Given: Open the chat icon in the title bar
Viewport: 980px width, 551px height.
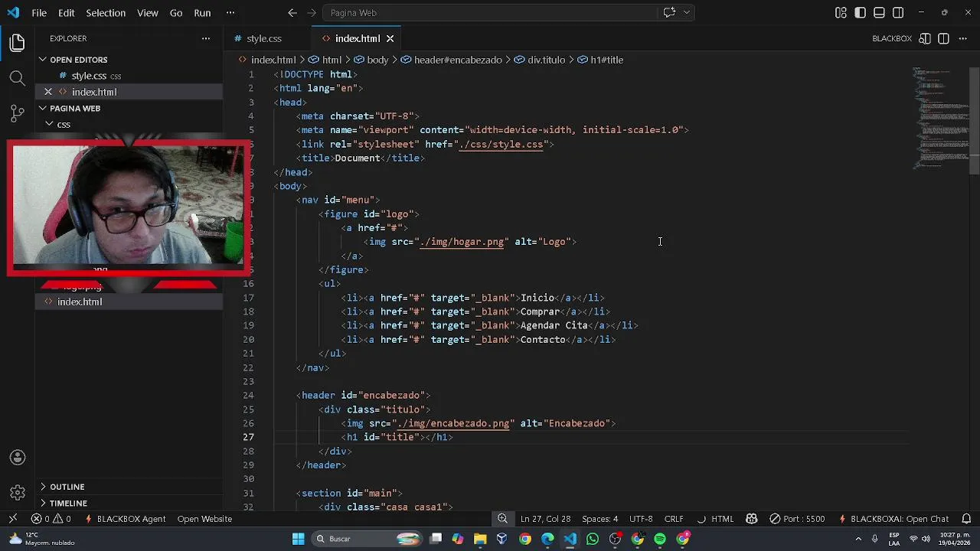Looking at the screenshot, I should [x=669, y=12].
